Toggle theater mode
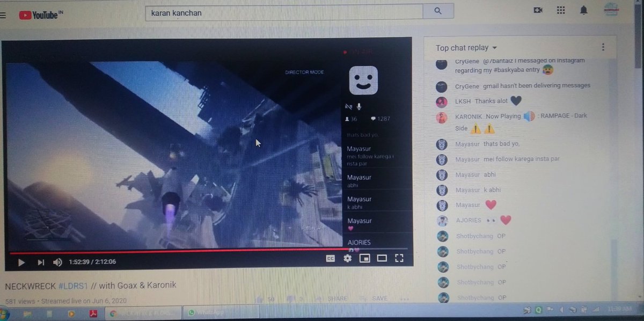The width and height of the screenshot is (644, 321). tap(382, 258)
